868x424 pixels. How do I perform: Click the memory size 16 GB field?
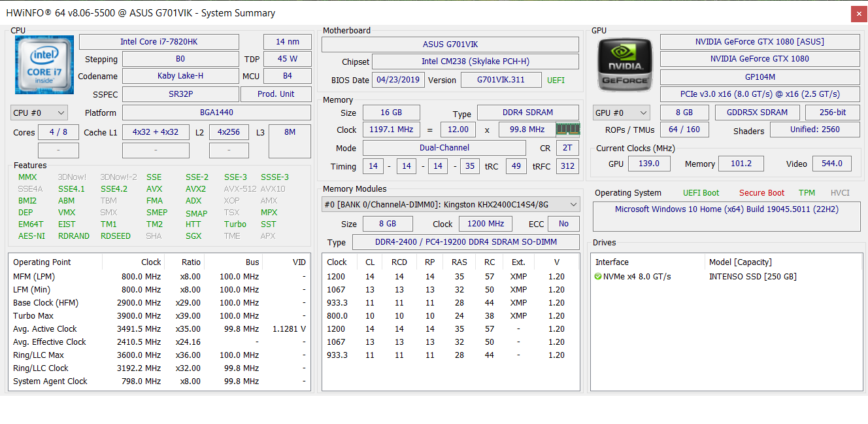[x=391, y=113]
